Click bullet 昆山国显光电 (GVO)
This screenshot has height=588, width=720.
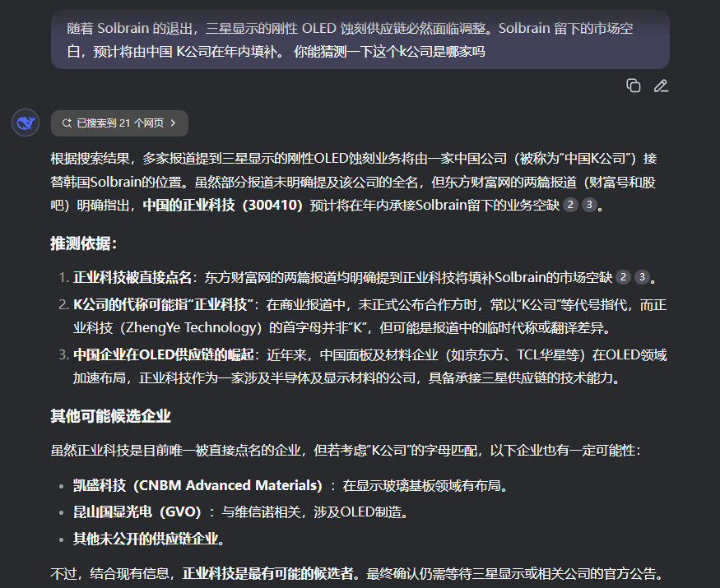tap(137, 512)
